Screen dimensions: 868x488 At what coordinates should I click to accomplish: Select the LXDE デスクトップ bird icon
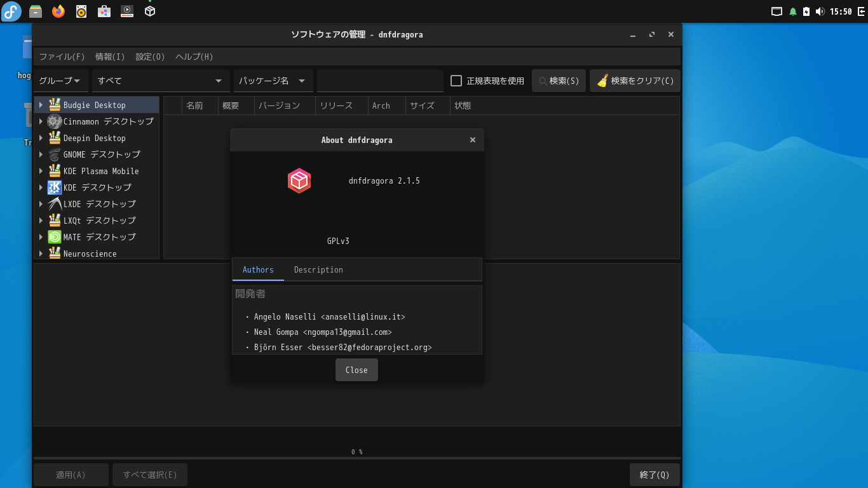pos(55,204)
